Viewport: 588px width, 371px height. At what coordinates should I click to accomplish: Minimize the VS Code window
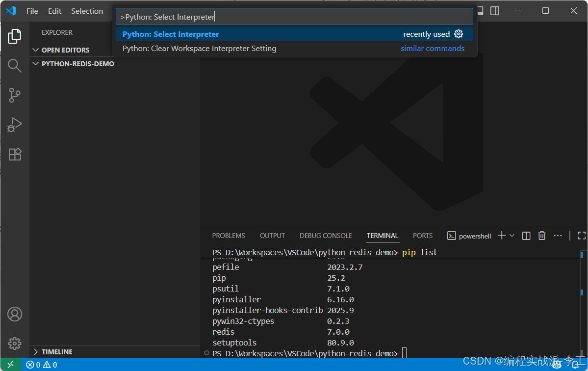[x=518, y=10]
